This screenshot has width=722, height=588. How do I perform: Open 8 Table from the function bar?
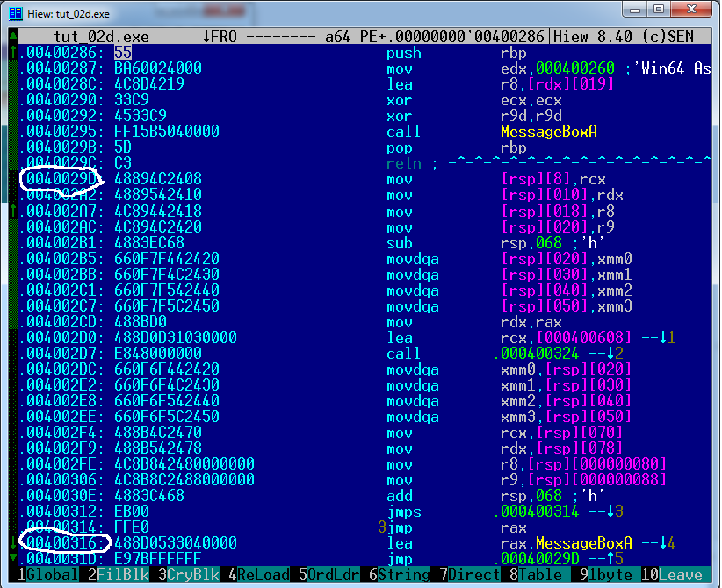point(538,576)
